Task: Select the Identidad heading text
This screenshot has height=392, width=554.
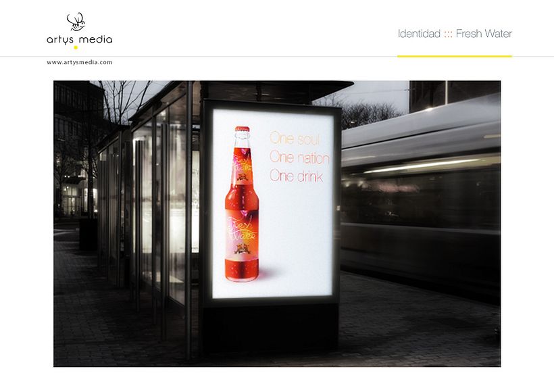Action: click(419, 34)
